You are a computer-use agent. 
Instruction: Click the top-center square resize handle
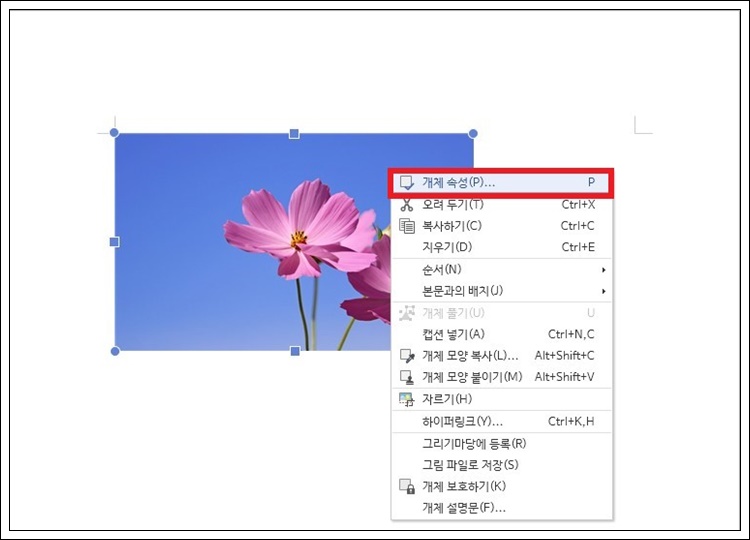pos(295,134)
